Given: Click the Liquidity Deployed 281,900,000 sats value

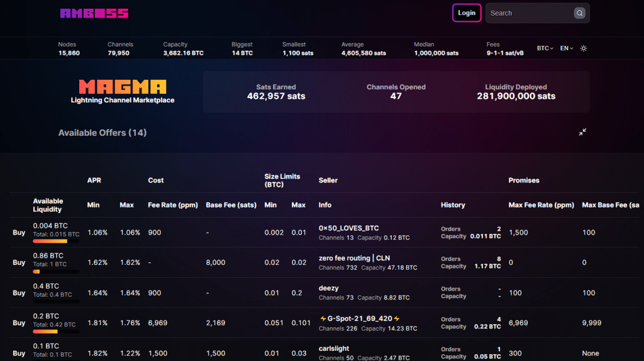Looking at the screenshot, I should [516, 96].
